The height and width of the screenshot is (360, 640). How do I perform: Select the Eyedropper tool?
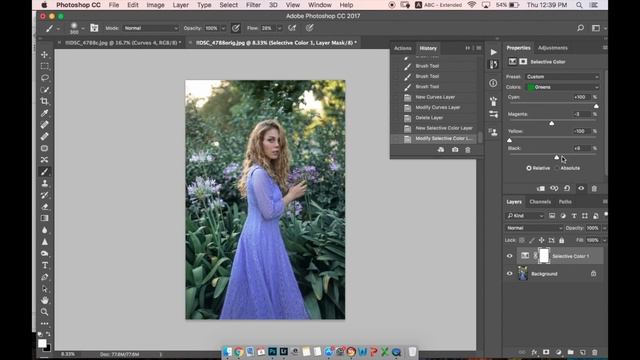45,113
